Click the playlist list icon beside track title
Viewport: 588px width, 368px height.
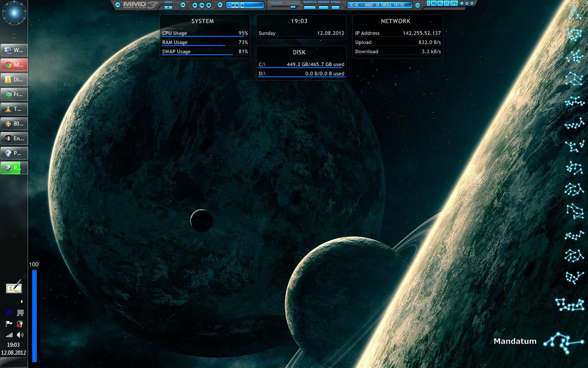pyautogui.click(x=418, y=5)
